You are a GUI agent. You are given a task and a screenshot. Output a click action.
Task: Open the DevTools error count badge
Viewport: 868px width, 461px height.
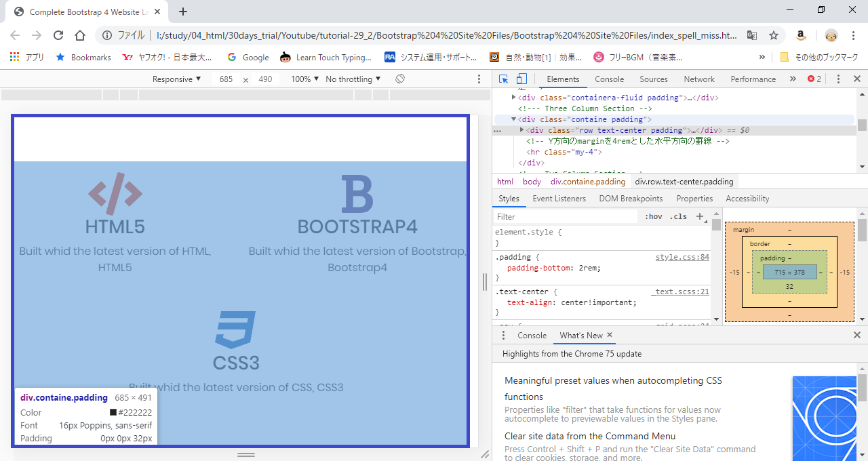[814, 79]
